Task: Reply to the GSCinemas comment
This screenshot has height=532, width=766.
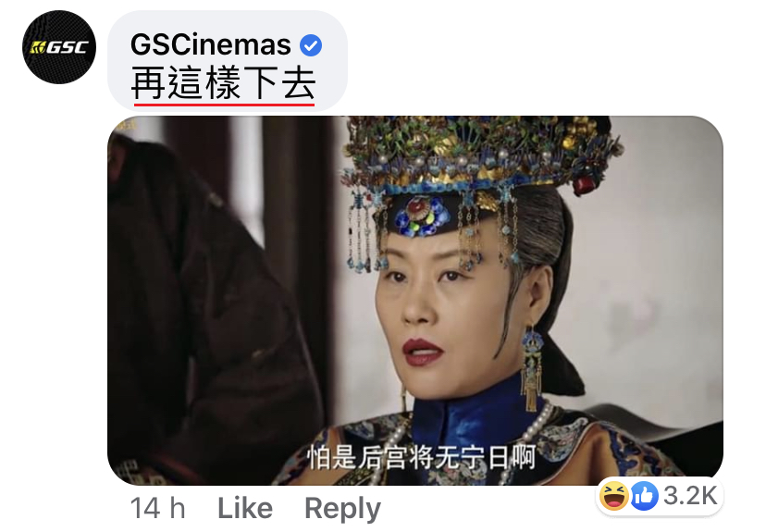Action: (x=342, y=509)
